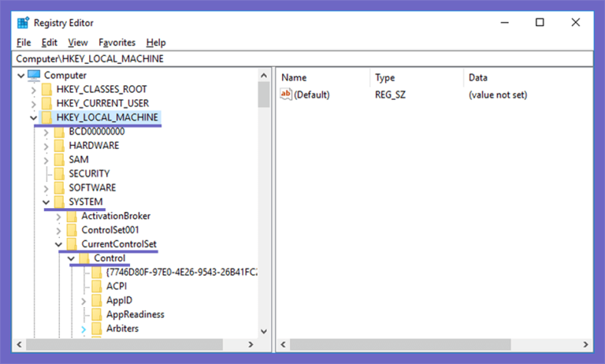The width and height of the screenshot is (605, 364).
Task: Click the REG_SZ type cell
Action: [390, 95]
